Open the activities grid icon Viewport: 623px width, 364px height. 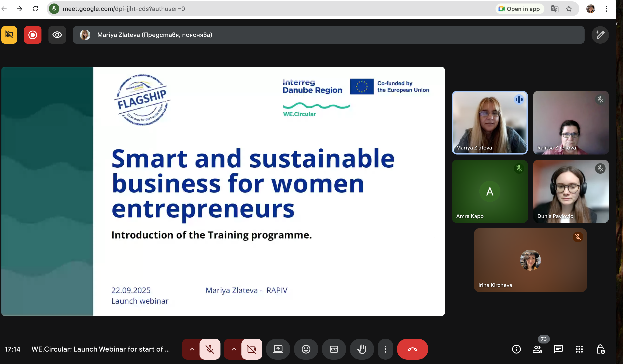coord(579,349)
